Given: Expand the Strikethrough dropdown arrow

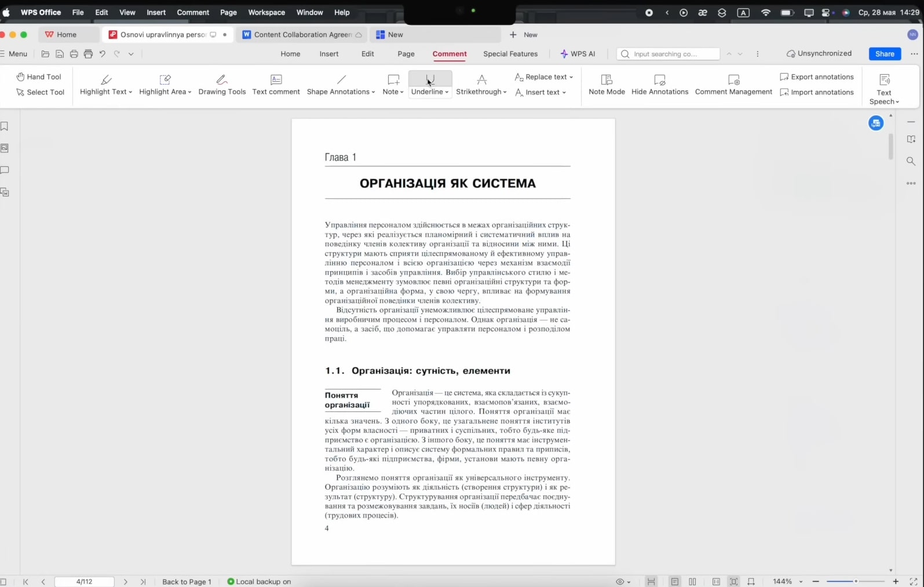Looking at the screenshot, I should (x=505, y=92).
